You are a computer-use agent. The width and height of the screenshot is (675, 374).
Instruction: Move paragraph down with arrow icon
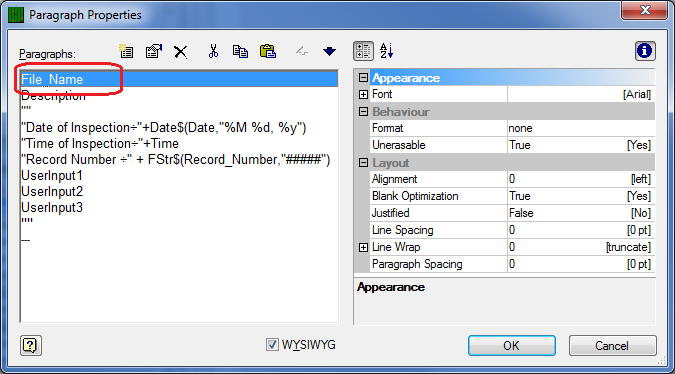click(x=329, y=52)
